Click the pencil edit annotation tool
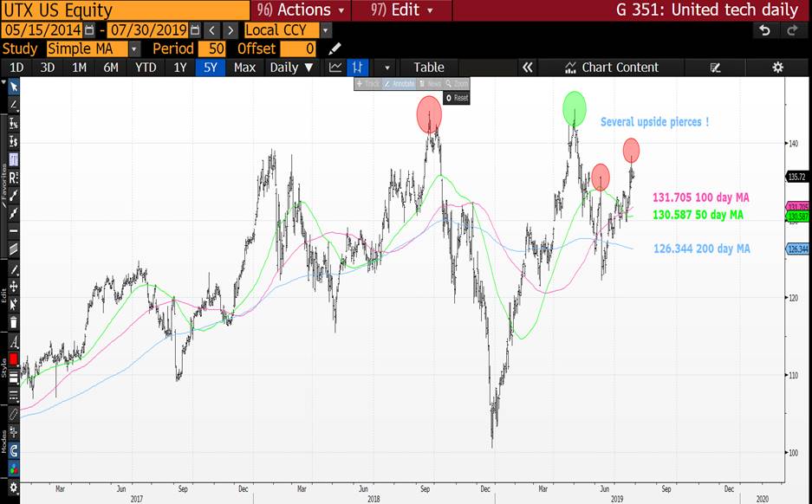Viewport: 812px width, 504px height. (x=14, y=269)
